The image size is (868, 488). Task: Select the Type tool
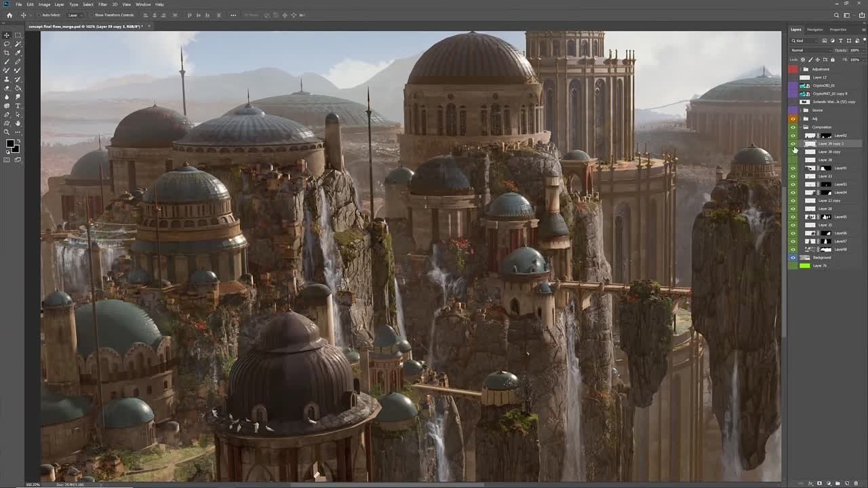[x=18, y=106]
